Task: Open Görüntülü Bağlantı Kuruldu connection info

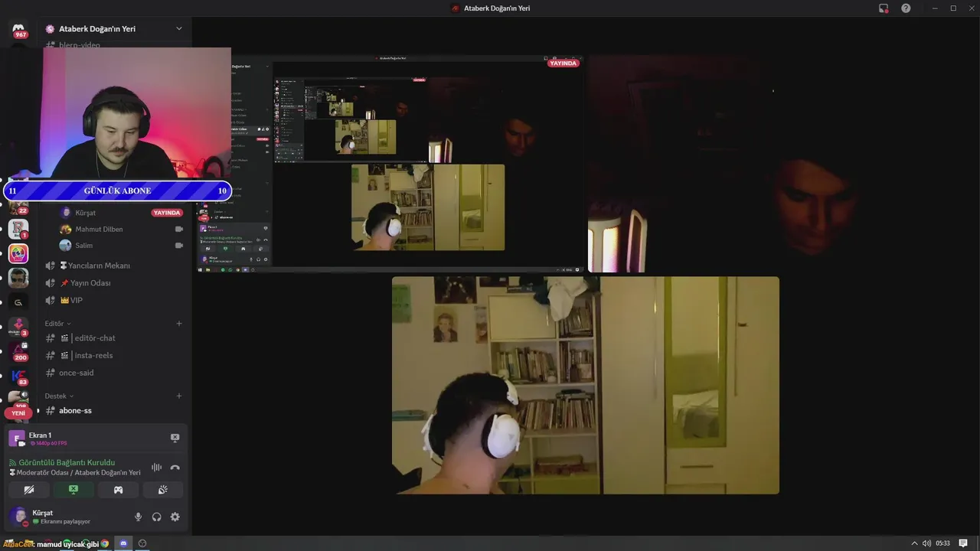Action: coord(67,462)
